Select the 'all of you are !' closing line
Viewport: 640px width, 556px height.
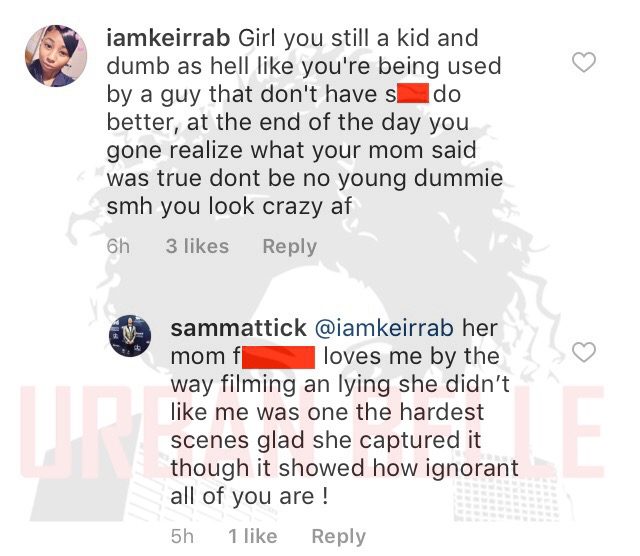pos(249,496)
